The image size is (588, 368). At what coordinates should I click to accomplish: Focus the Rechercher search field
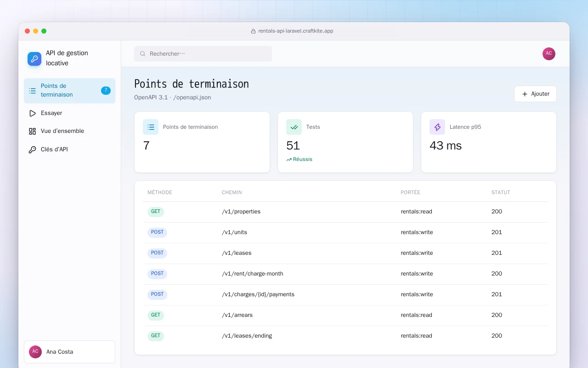click(203, 54)
